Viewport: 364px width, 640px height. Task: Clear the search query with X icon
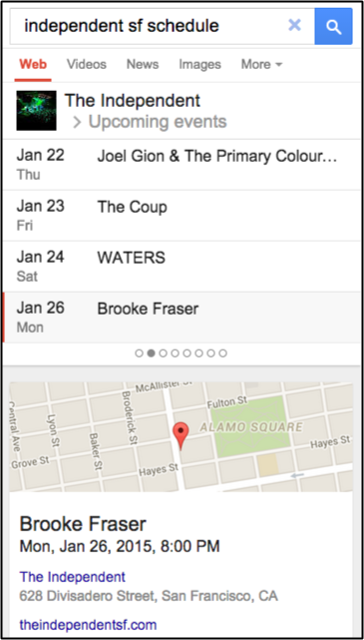[x=294, y=25]
